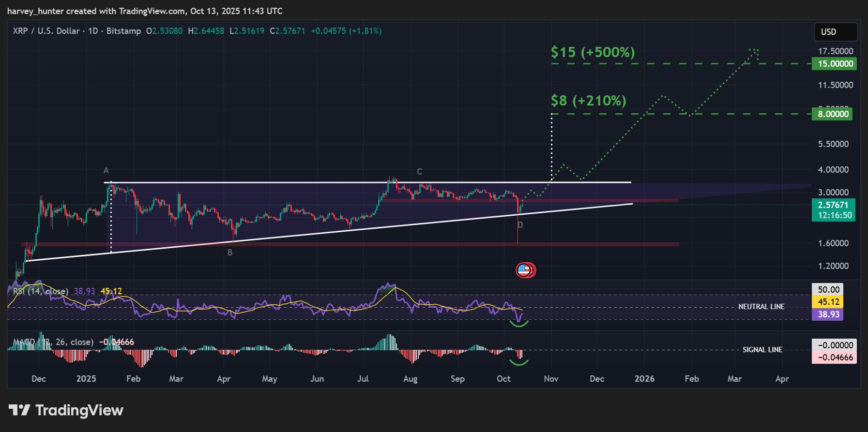Click the NEUTRAL LINE label in RSI pane

click(761, 307)
